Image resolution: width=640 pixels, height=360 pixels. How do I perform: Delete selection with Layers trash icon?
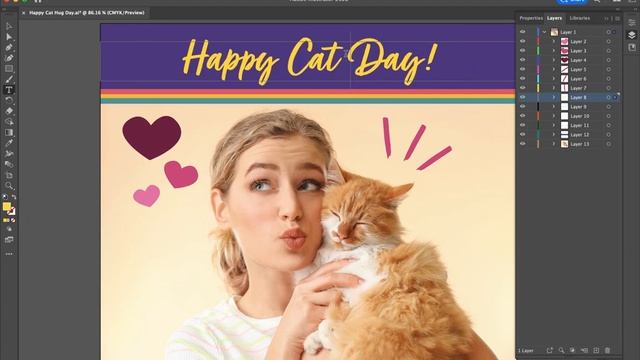tap(607, 350)
